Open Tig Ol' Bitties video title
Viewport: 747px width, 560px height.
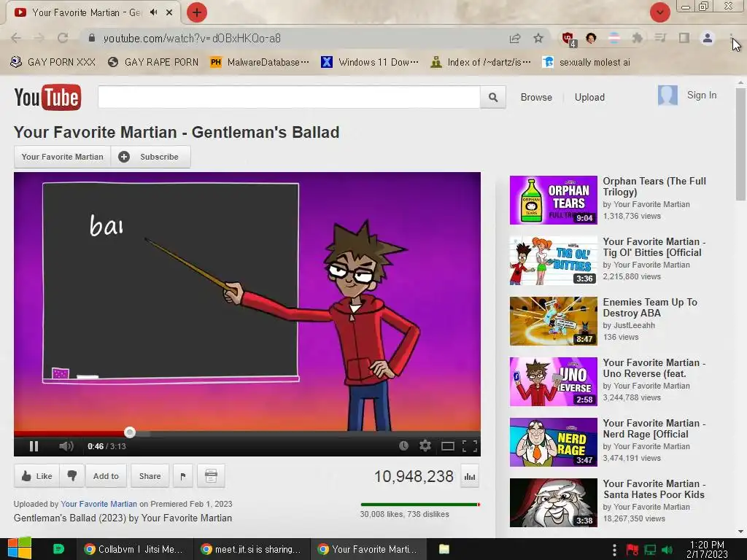654,247
